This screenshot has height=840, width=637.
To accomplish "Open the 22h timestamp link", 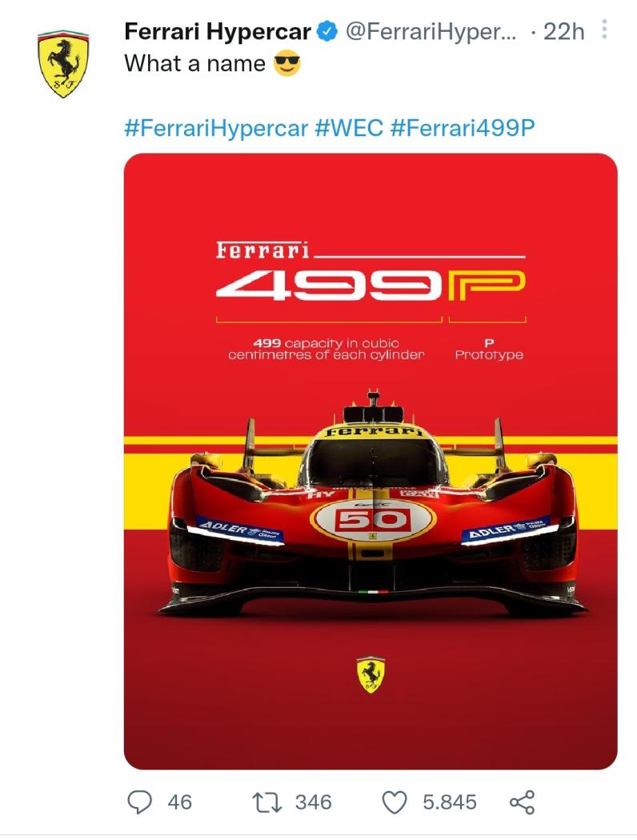I will pos(563,32).
